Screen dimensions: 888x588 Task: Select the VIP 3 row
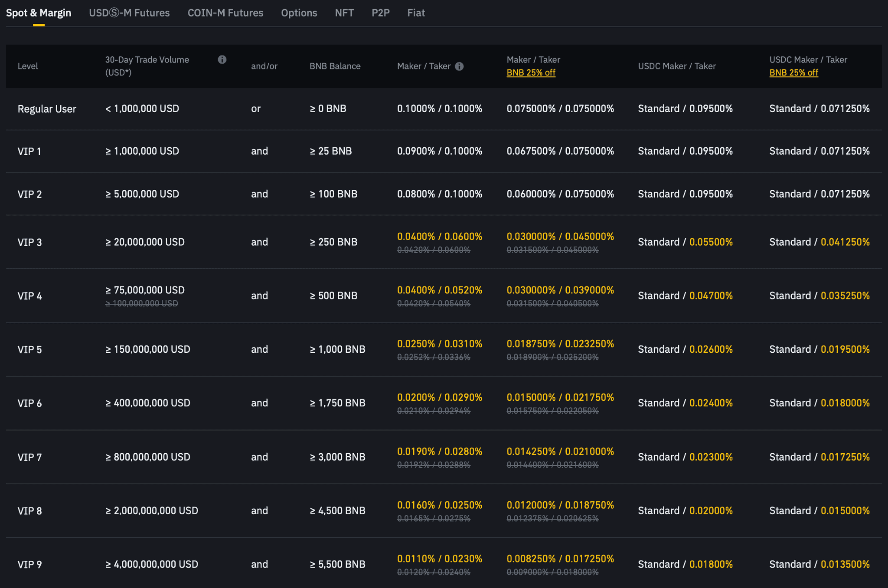(29, 242)
